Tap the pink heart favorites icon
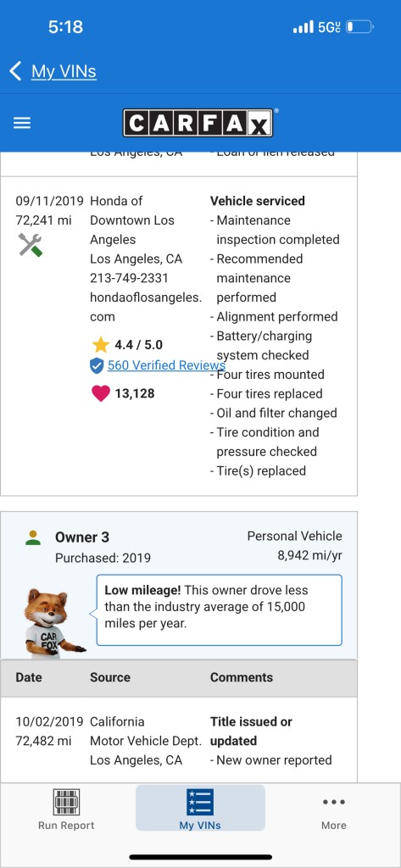The height and width of the screenshot is (868, 401). (x=101, y=393)
